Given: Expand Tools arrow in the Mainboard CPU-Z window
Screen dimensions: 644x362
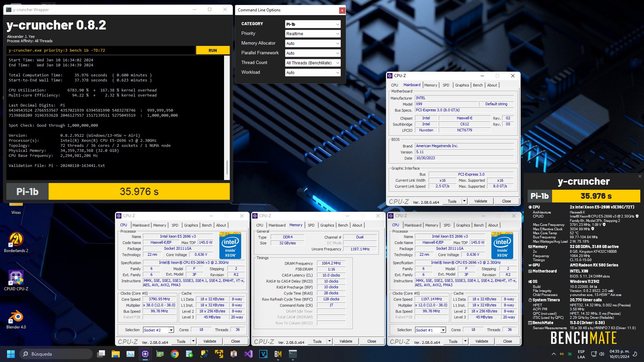Looking at the screenshot, I should (464, 201).
